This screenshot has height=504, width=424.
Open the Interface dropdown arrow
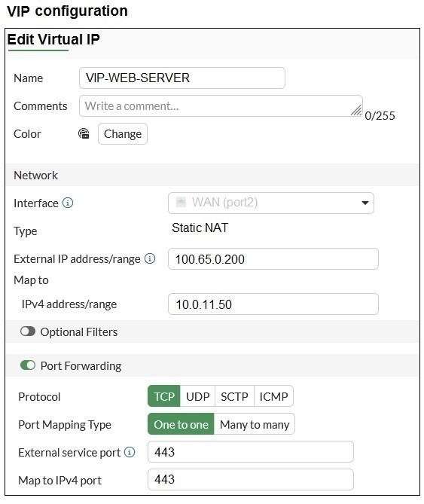365,203
